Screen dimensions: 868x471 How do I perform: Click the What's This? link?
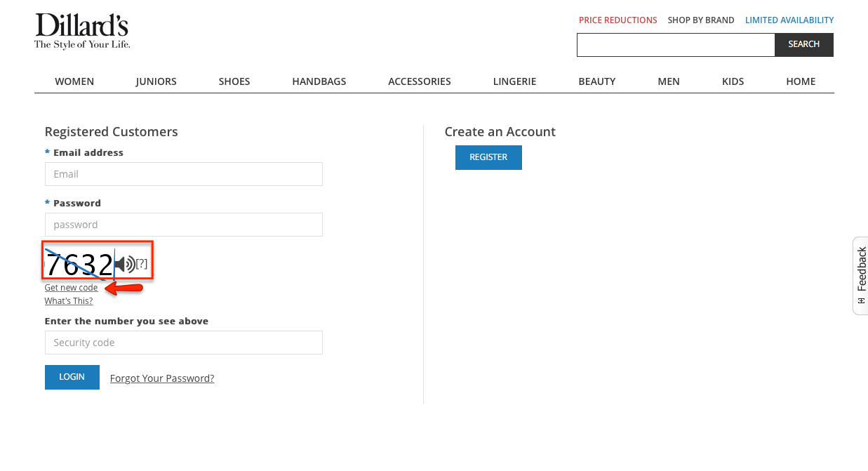click(x=68, y=300)
